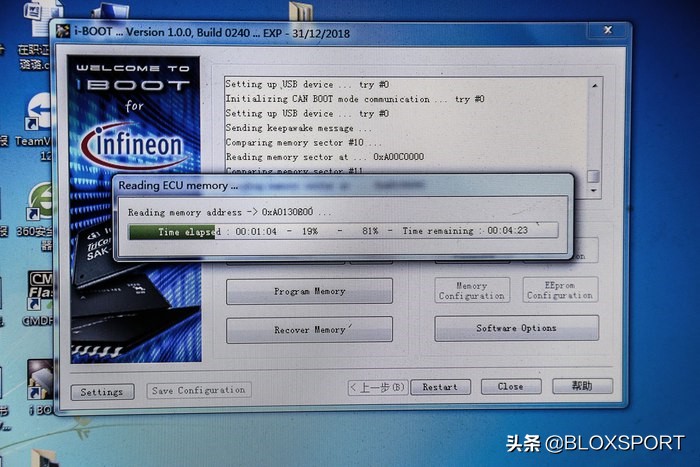Close the i-BOOT window with X
700x467 pixels.
point(608,30)
